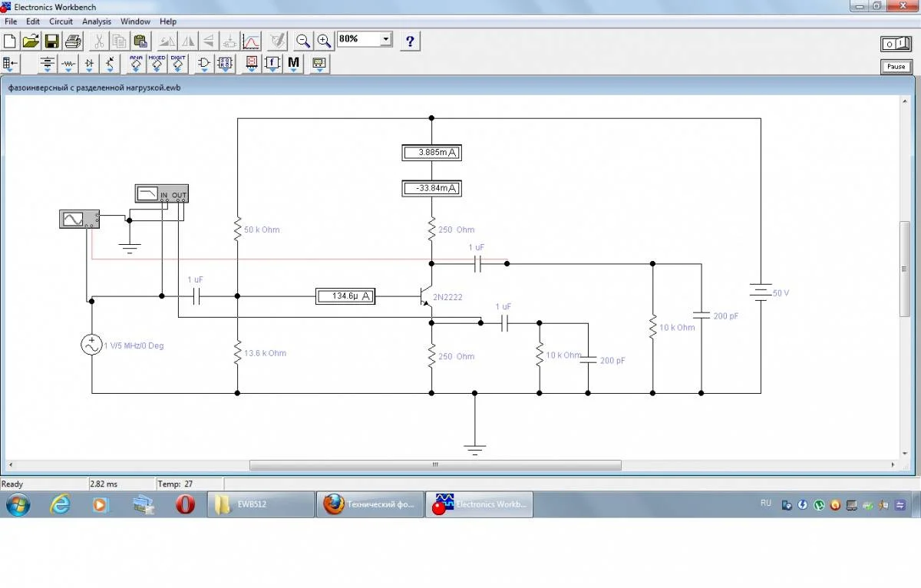This screenshot has width=921, height=588.
Task: Open the Instruments parts bin
Action: point(320,64)
